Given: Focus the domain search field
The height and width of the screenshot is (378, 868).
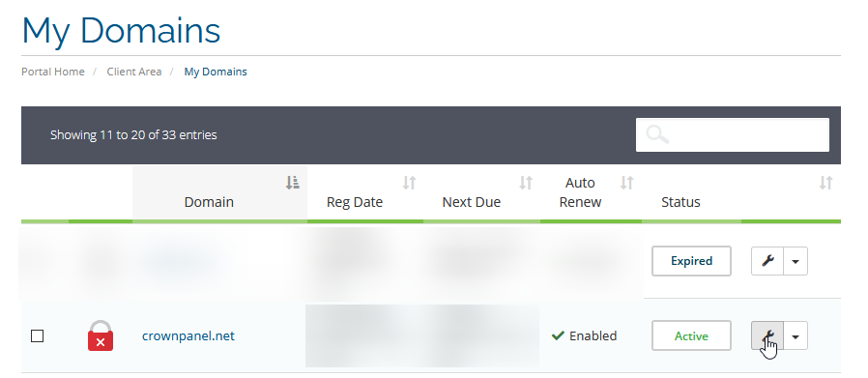Looking at the screenshot, I should [x=733, y=134].
